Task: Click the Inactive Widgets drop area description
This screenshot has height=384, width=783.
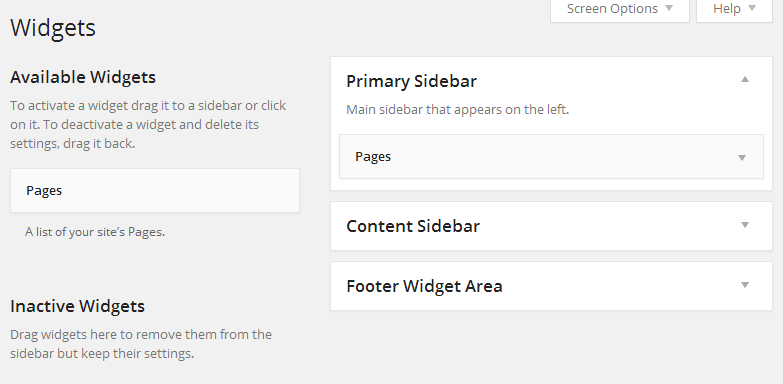Action: click(141, 344)
